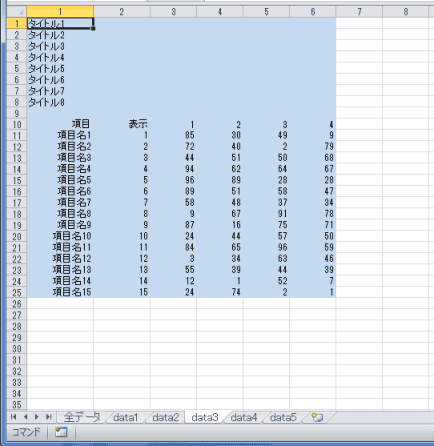The height and width of the screenshot is (446, 434).
Task: Click the select-all corner box
Action: coord(17,12)
